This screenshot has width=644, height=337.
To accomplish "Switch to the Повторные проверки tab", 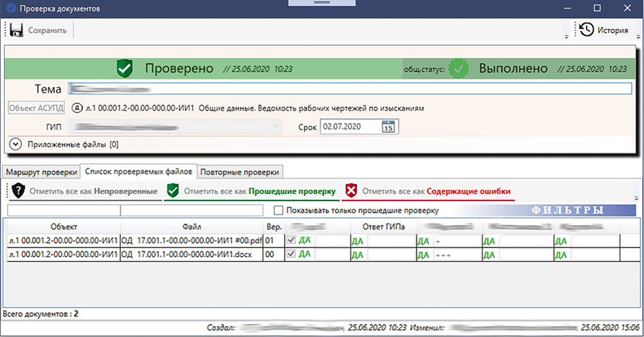I will pyautogui.click(x=240, y=172).
